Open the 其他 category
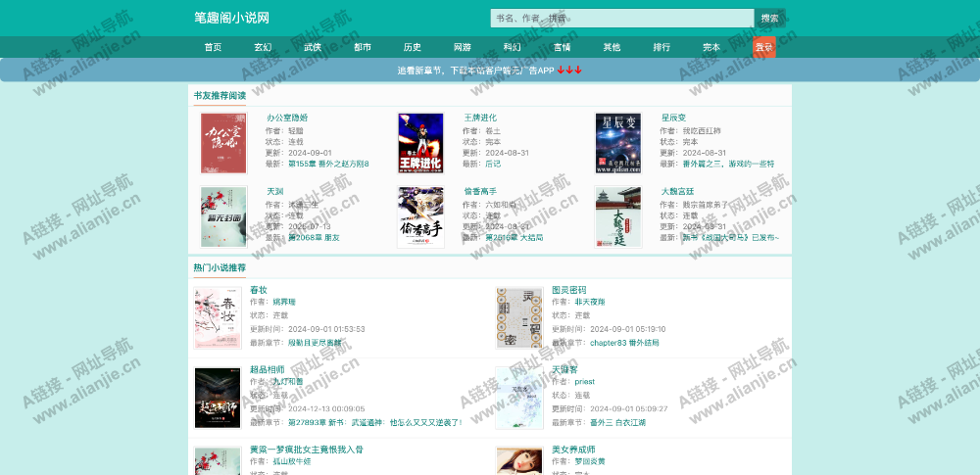980x475 pixels. coord(612,47)
